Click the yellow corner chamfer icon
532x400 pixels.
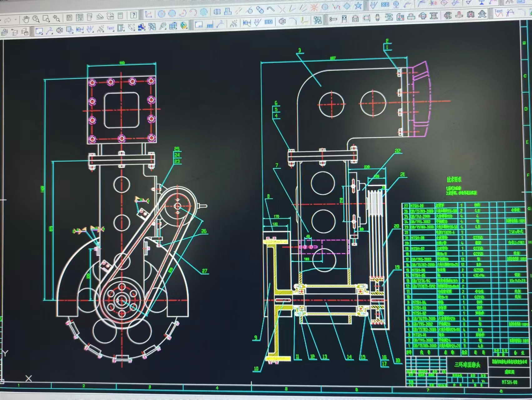[304, 21]
